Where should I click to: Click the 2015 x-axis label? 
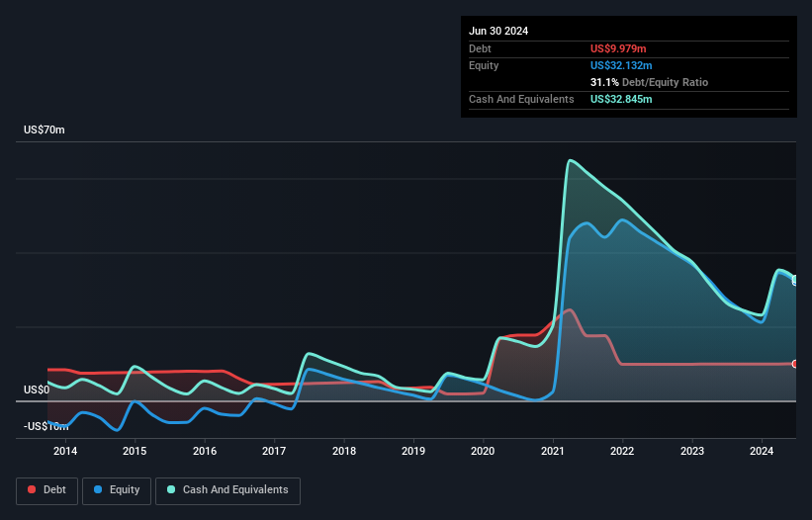135,451
